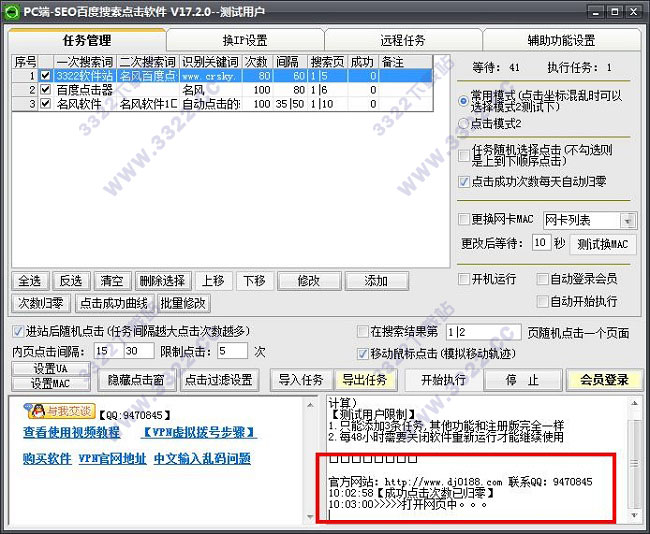Click the 上移 button
Viewport: 650px width, 534px height.
point(213,281)
